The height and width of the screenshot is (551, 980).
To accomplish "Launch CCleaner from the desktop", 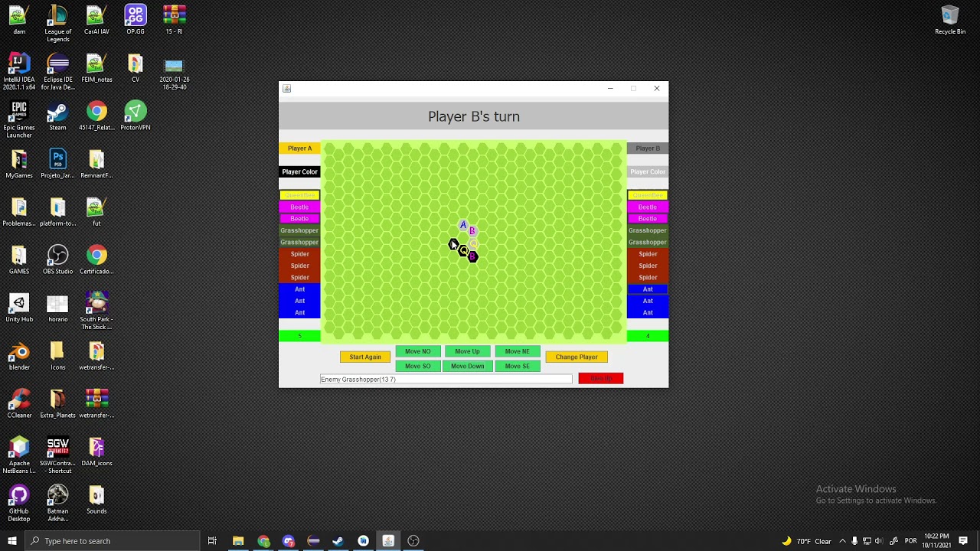I will coord(19,404).
